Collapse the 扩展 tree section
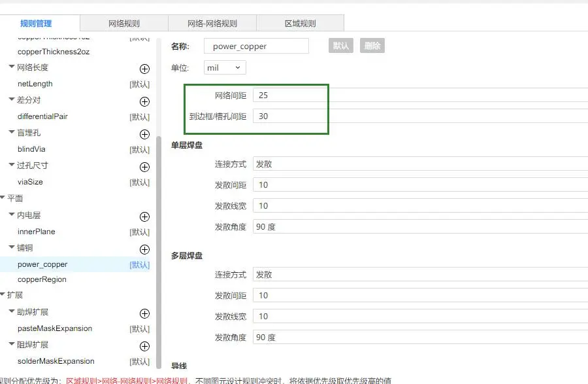Viewport: 588px width, 384px height. 4,295
